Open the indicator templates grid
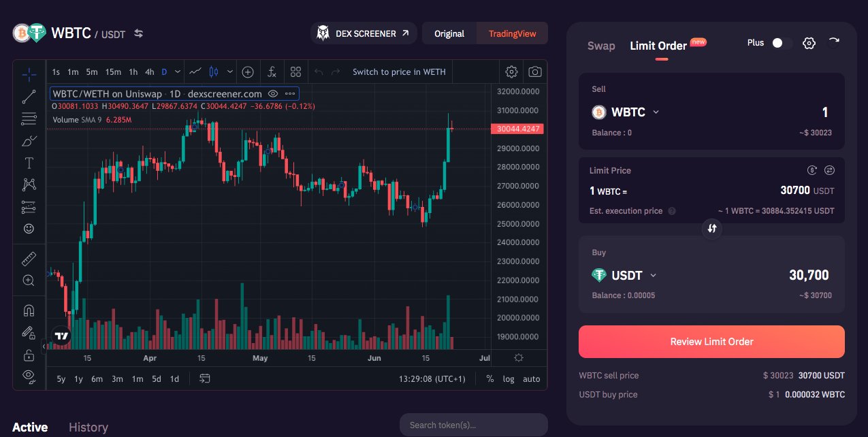The height and width of the screenshot is (437, 868). 295,71
